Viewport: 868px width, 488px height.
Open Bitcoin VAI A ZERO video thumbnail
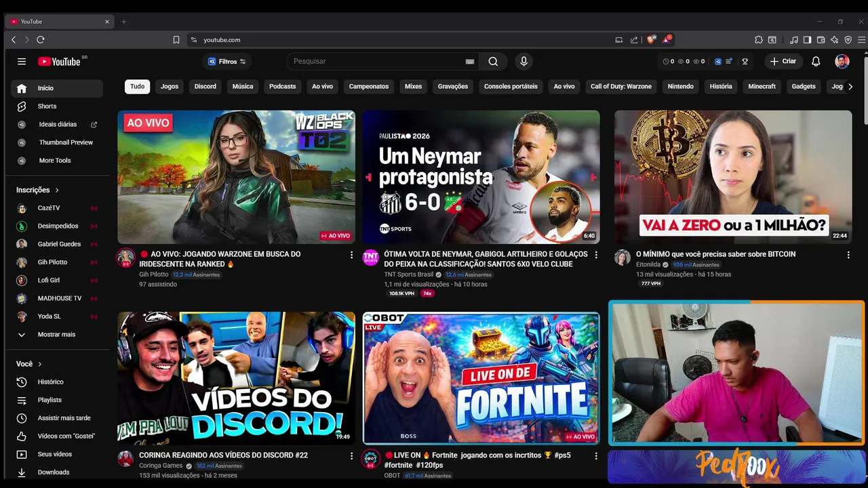pyautogui.click(x=733, y=177)
